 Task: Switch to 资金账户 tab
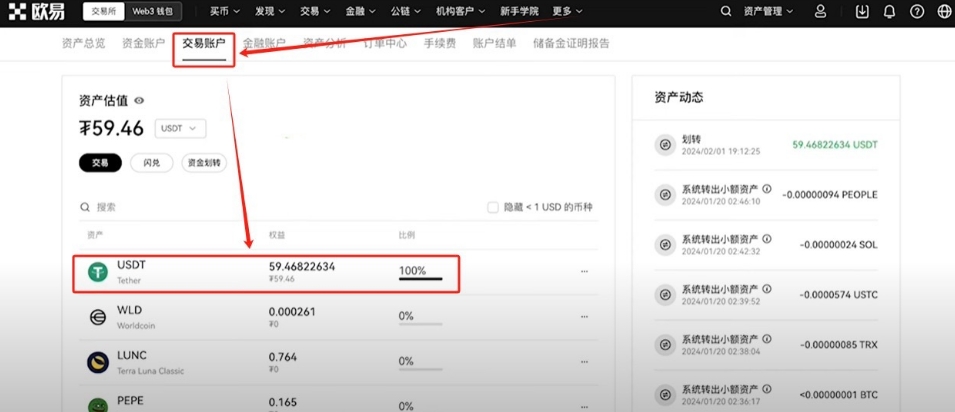click(143, 43)
